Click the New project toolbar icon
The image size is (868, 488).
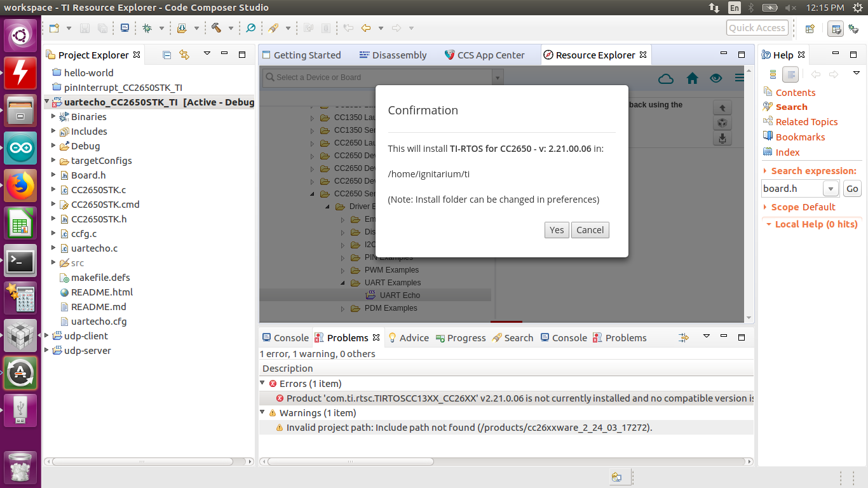point(55,28)
